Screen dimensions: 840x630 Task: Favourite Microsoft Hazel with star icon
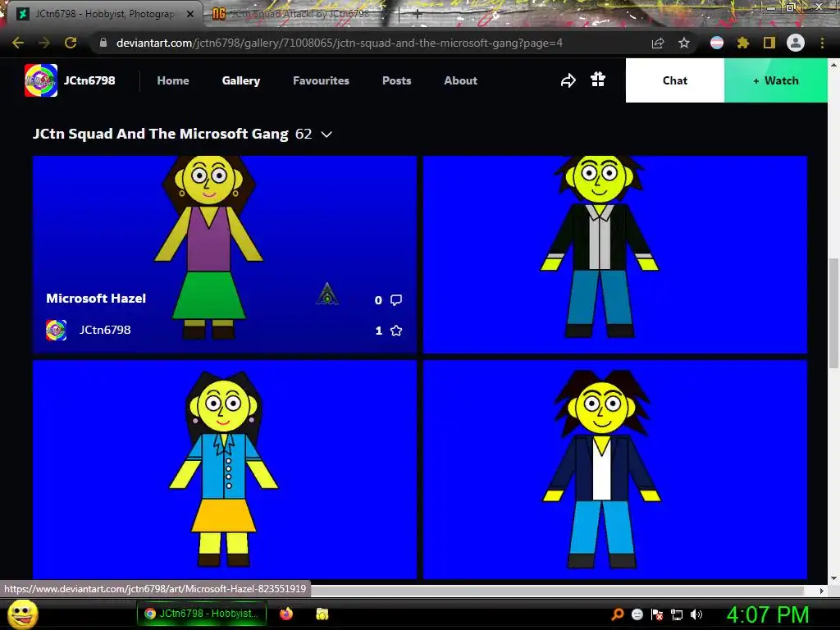[396, 331]
